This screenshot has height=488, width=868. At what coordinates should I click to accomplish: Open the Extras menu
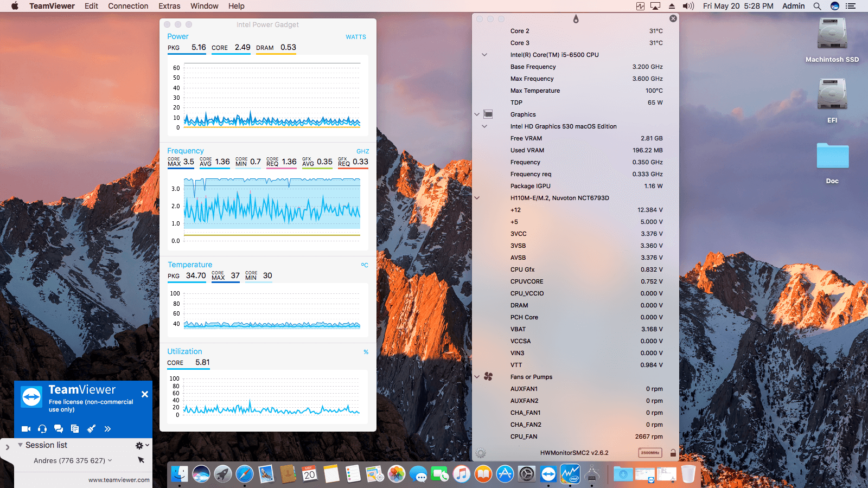coord(169,6)
